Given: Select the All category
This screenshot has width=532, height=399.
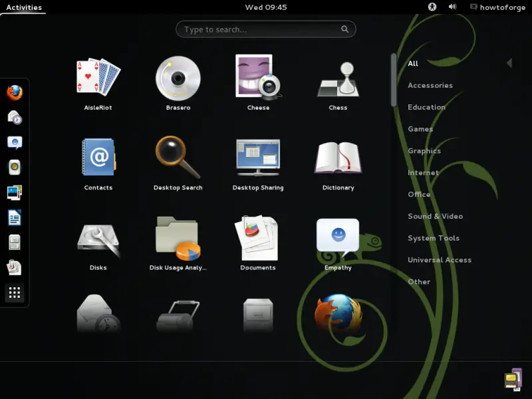Looking at the screenshot, I should 413,63.
